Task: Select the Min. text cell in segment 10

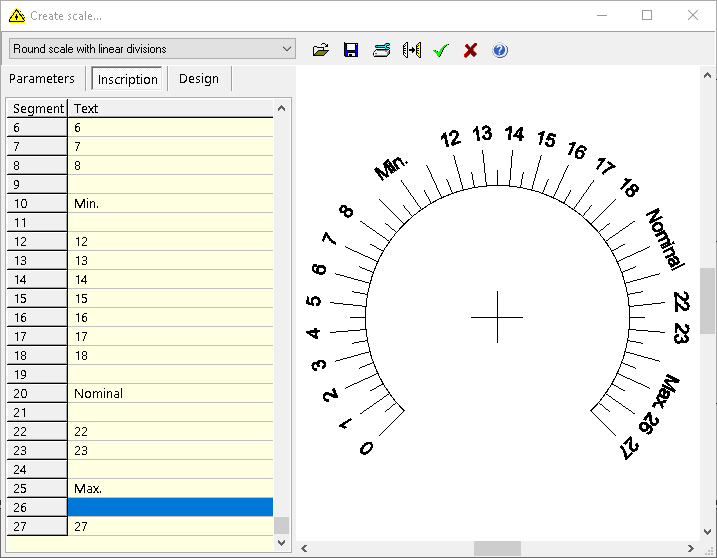Action: point(170,204)
